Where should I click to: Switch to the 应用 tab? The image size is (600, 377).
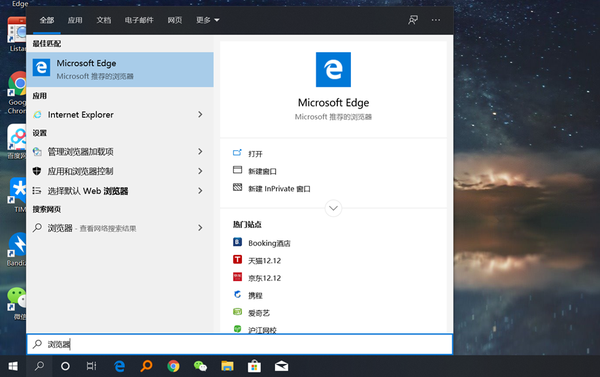click(x=75, y=20)
